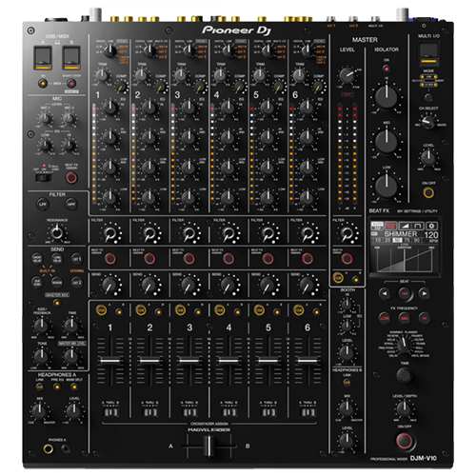Turn the Isolator HI knob
Screen dimensions: 476x476
tap(387, 96)
